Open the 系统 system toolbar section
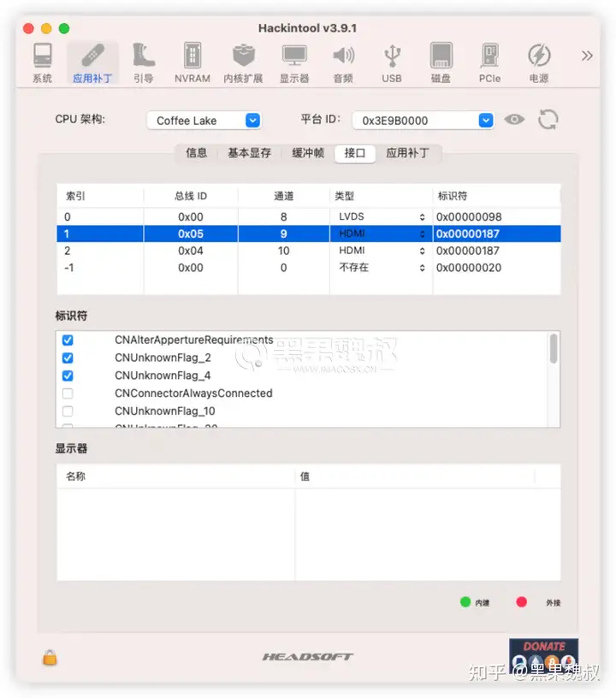The width and height of the screenshot is (616, 698). pyautogui.click(x=42, y=62)
